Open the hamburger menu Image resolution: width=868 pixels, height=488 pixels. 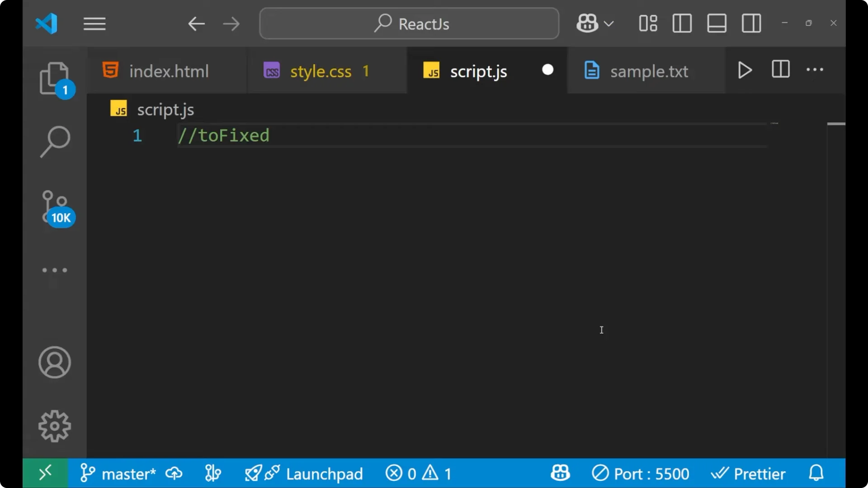pos(94,23)
